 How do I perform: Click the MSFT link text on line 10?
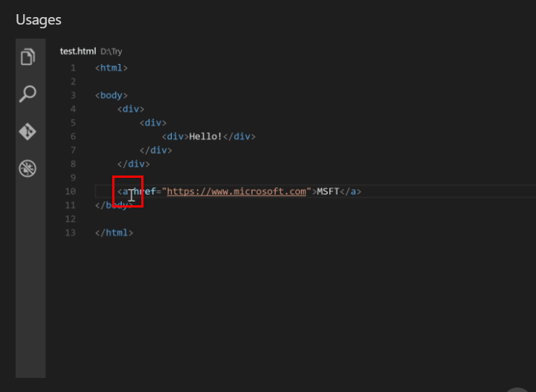pos(328,191)
